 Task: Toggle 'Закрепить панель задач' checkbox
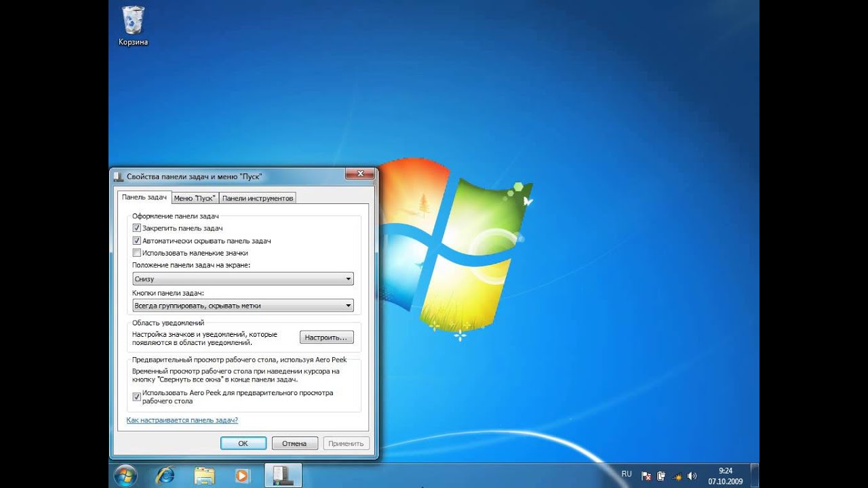click(136, 228)
